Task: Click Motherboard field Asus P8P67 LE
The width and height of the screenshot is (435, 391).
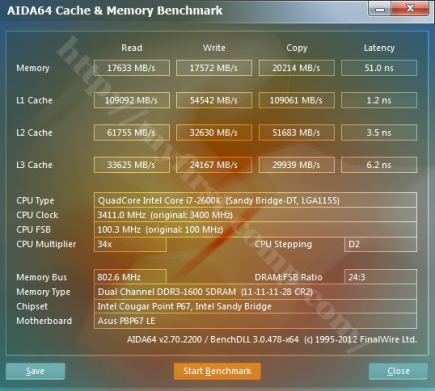Action: (x=255, y=321)
